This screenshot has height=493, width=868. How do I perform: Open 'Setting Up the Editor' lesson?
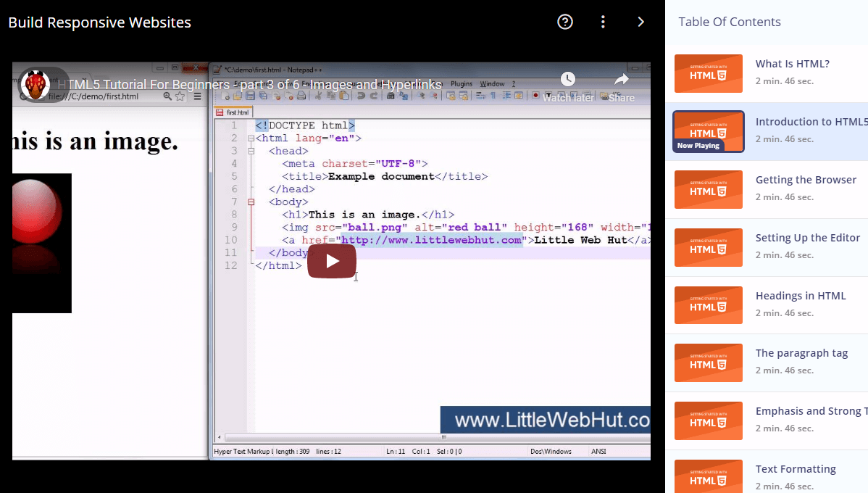[x=807, y=238]
